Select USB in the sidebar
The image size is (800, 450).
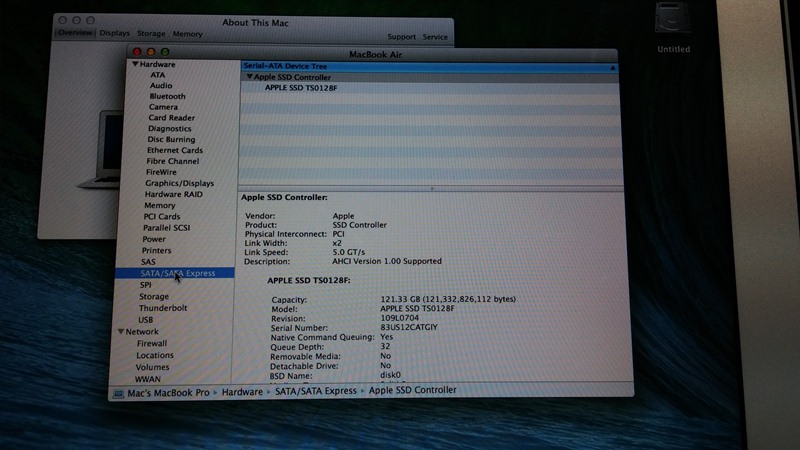click(146, 320)
